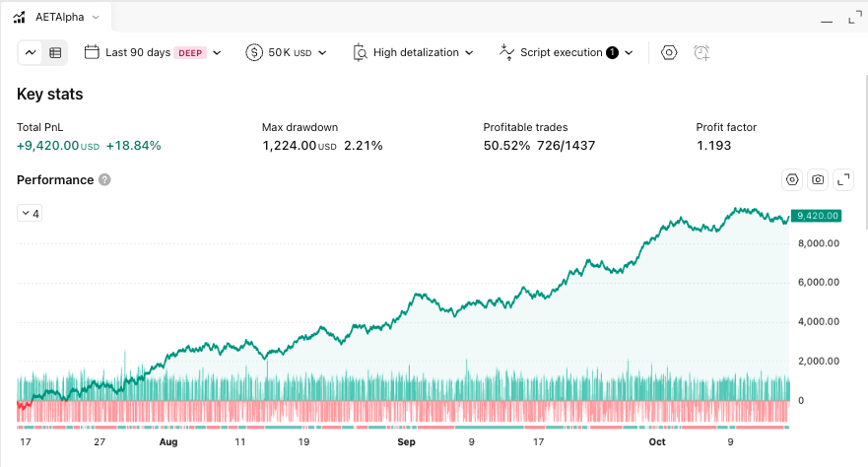The height and width of the screenshot is (467, 868).
Task: Click the 2,000.00 axis label
Action: tap(818, 361)
